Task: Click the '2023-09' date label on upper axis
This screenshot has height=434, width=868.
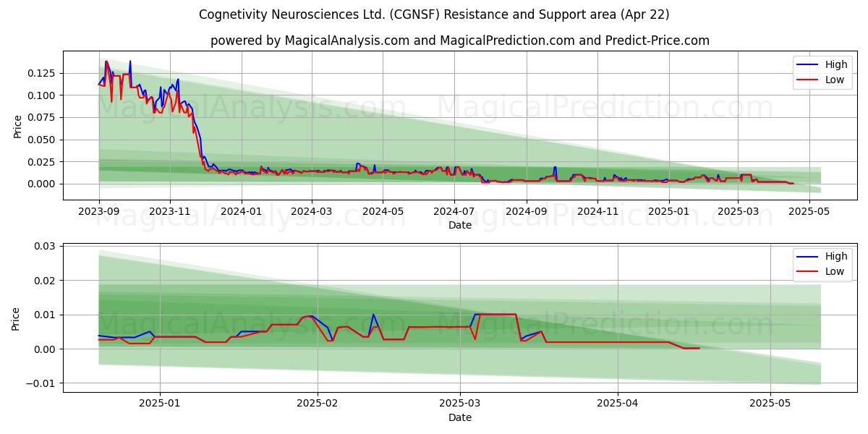Action: pyautogui.click(x=99, y=211)
